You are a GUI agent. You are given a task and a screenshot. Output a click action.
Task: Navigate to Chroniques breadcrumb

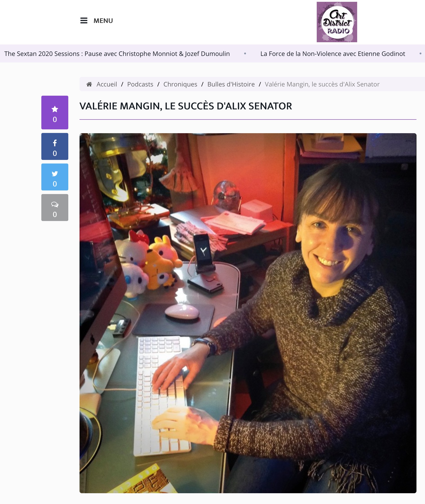click(x=180, y=84)
